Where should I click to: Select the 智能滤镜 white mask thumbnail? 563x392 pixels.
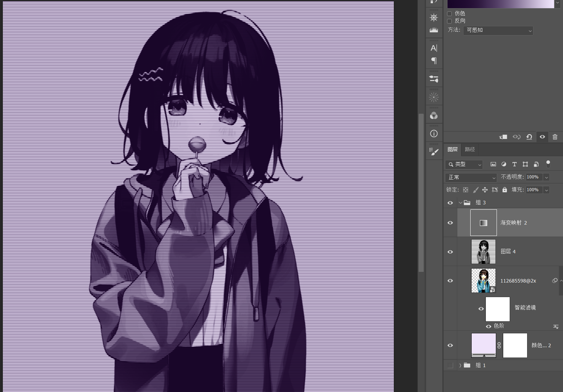(498, 309)
